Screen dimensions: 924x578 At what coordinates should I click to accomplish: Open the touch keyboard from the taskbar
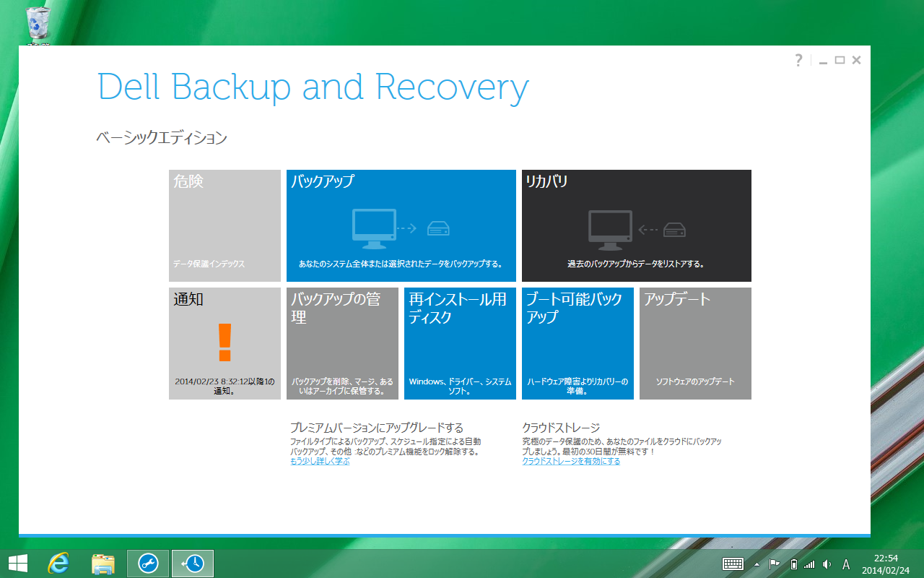point(733,564)
